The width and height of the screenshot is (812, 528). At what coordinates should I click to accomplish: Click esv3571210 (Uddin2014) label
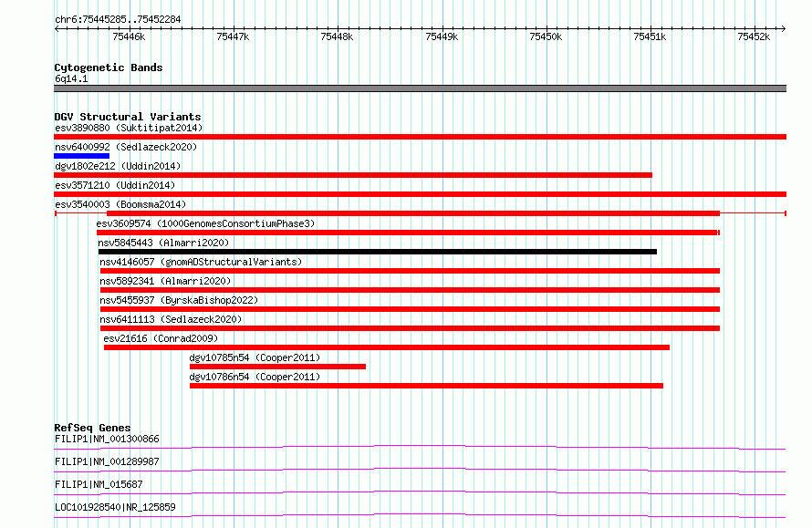[x=115, y=185]
